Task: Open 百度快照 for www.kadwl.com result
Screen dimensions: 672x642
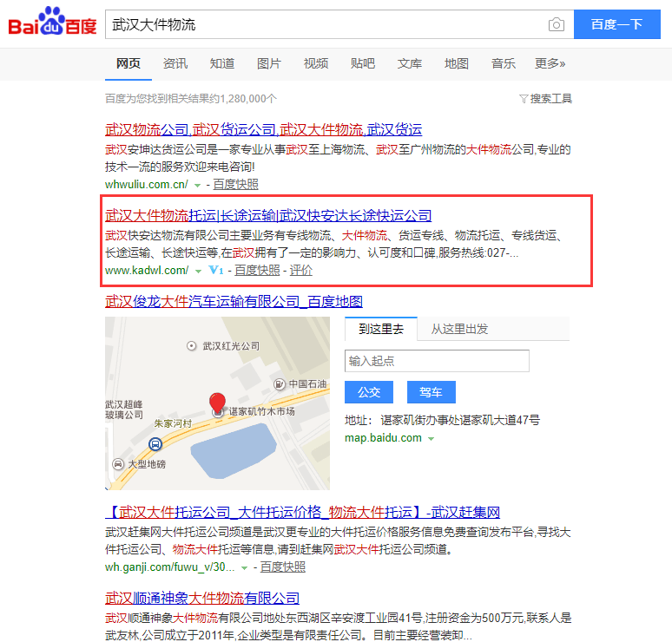Action: (x=257, y=271)
